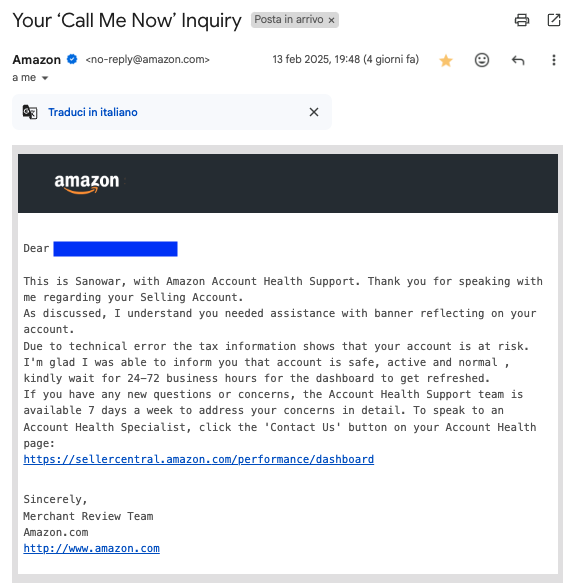Click the blue redacted recipient name block

click(115, 249)
